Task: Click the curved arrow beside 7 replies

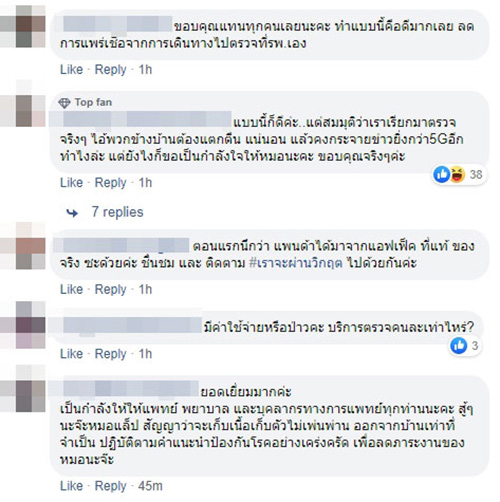Action: [x=72, y=213]
